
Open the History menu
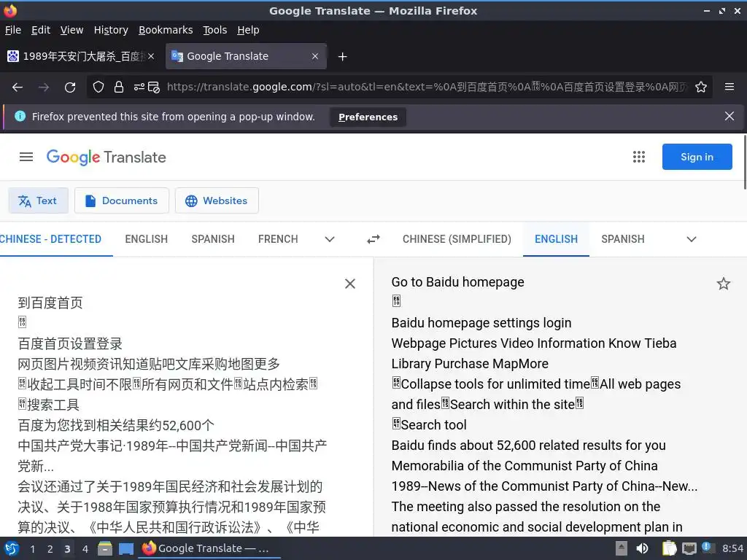111,30
